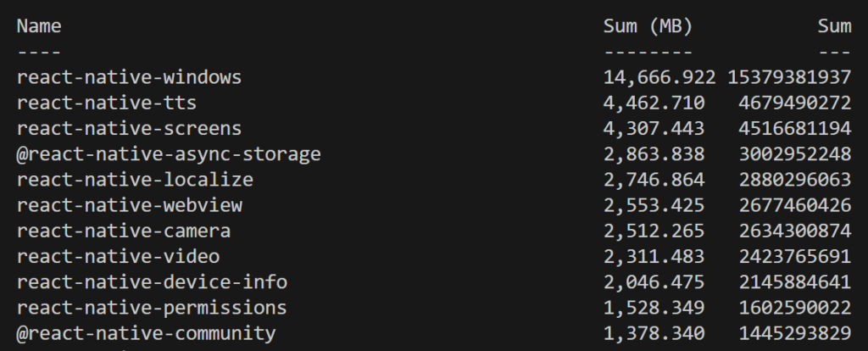Viewport: 868px width, 351px height.
Task: Click the 2,863.838 MB value
Action: tap(654, 154)
